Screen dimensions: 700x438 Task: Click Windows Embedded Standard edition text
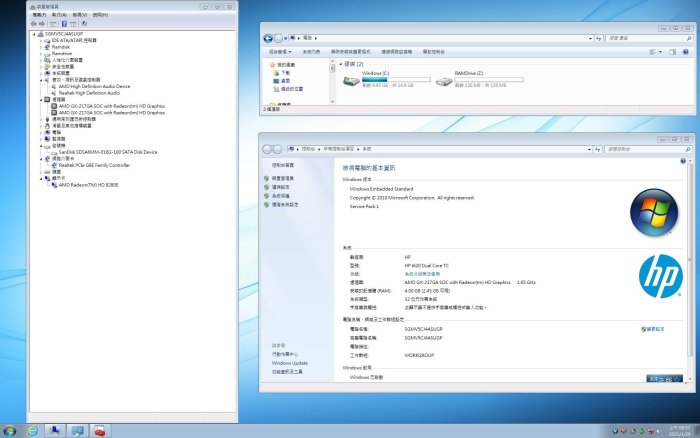[x=381, y=189]
